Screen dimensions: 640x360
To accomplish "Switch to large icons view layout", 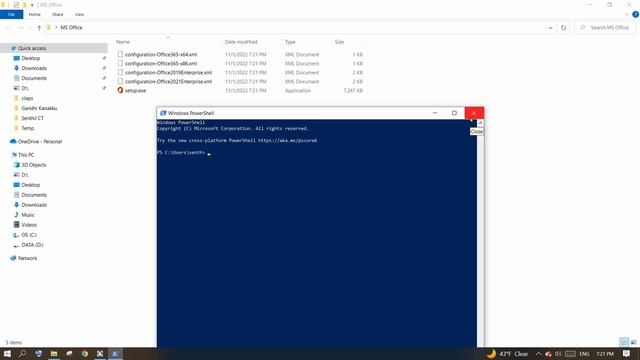I will [633, 342].
